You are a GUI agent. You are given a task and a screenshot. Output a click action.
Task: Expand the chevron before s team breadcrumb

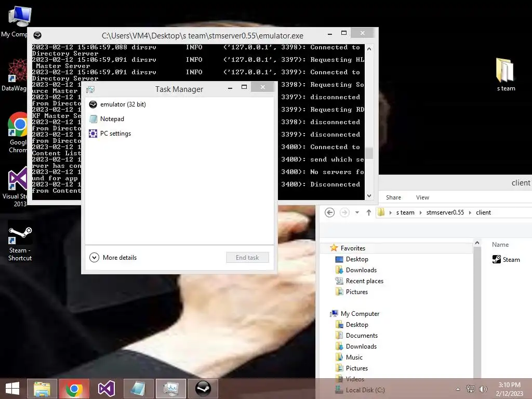click(391, 212)
